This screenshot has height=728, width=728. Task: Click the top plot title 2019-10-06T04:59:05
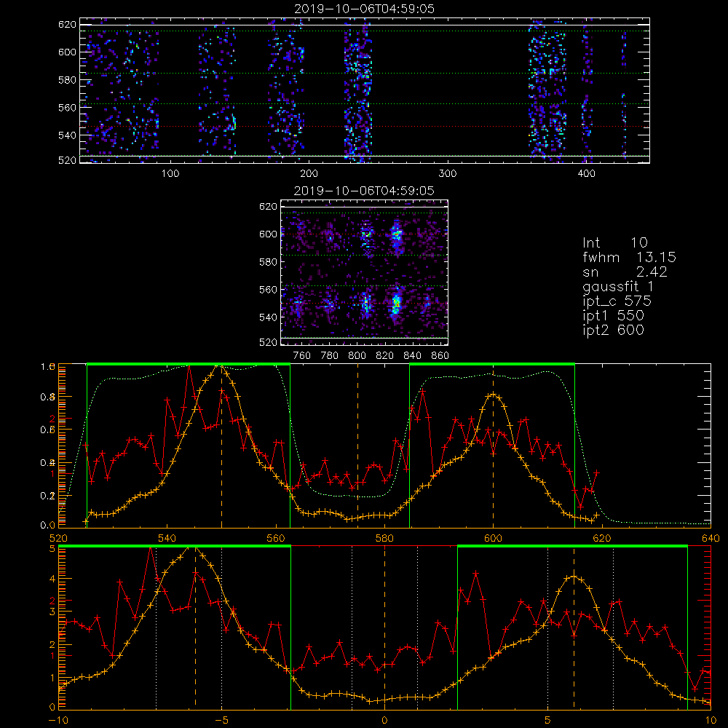point(364,9)
